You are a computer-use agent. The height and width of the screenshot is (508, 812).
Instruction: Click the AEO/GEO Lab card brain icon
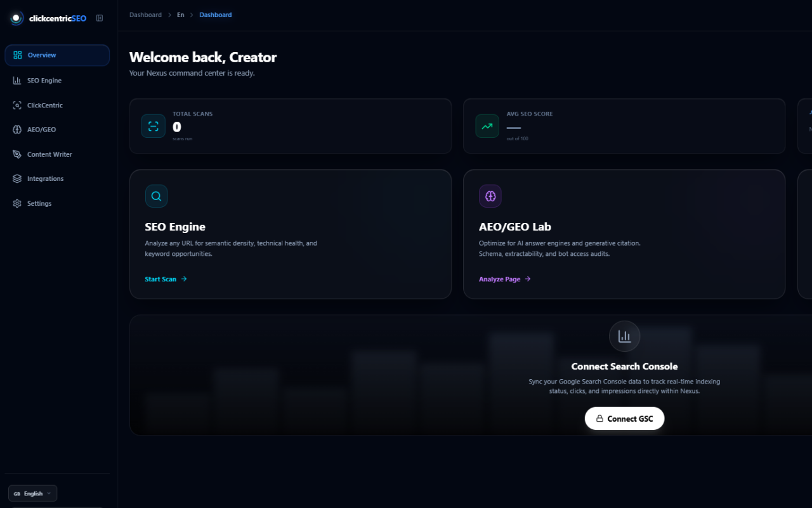click(x=490, y=196)
